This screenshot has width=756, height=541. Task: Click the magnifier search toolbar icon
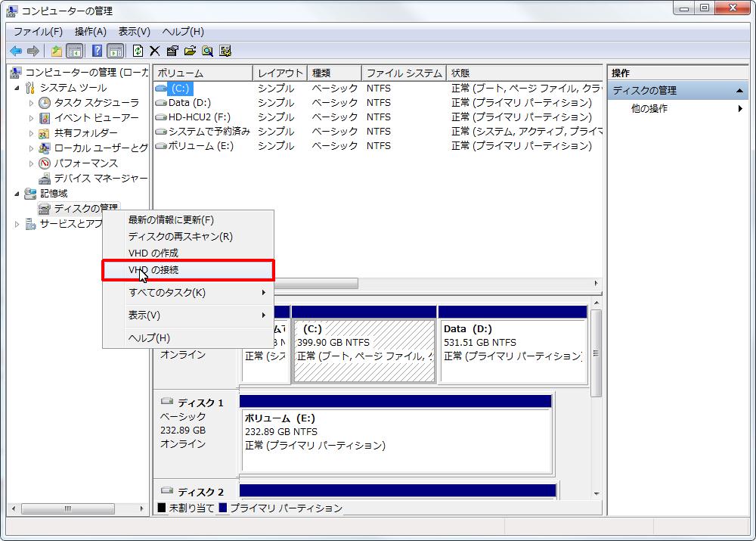[x=207, y=51]
